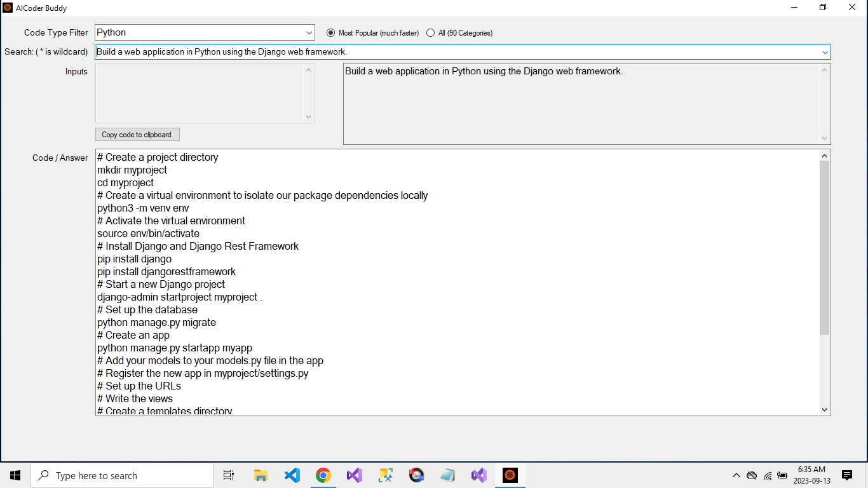This screenshot has width=868, height=488.
Task: Click 'django-admin startproject myproject .' line
Action: [180, 297]
